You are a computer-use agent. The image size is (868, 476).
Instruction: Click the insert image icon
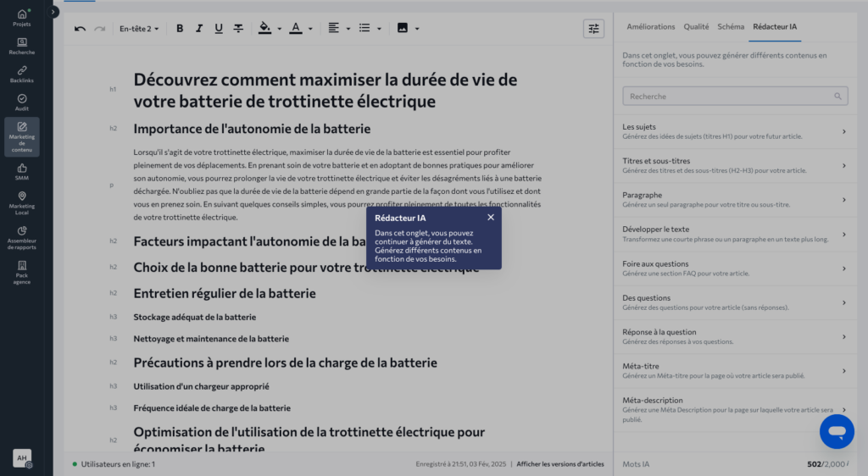[x=403, y=28]
